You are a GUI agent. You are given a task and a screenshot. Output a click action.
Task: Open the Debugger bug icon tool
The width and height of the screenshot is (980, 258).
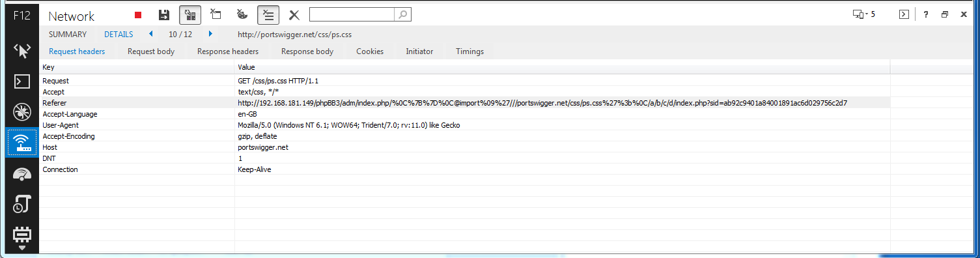(22, 112)
